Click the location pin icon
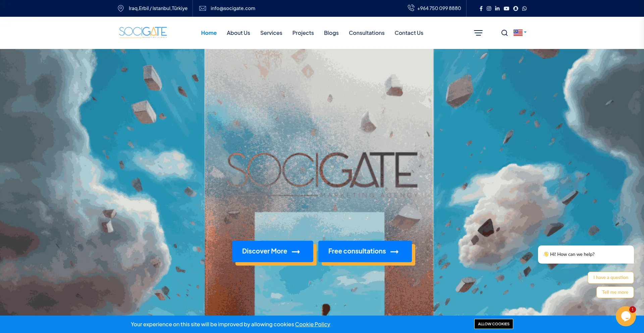 pos(121,8)
